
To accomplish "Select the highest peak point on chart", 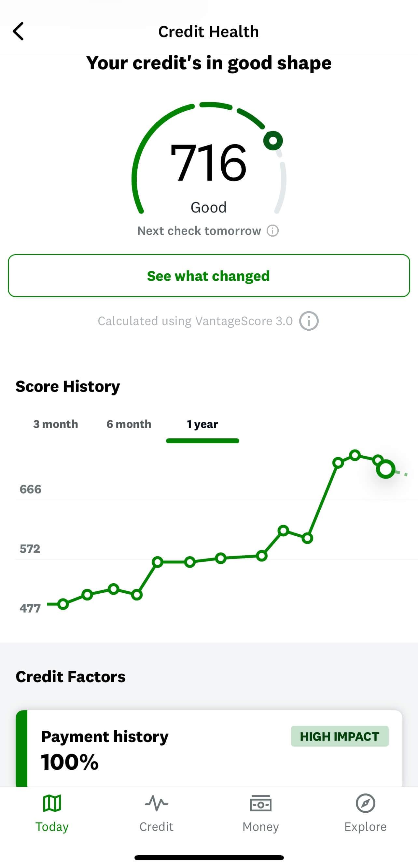I will [x=355, y=456].
